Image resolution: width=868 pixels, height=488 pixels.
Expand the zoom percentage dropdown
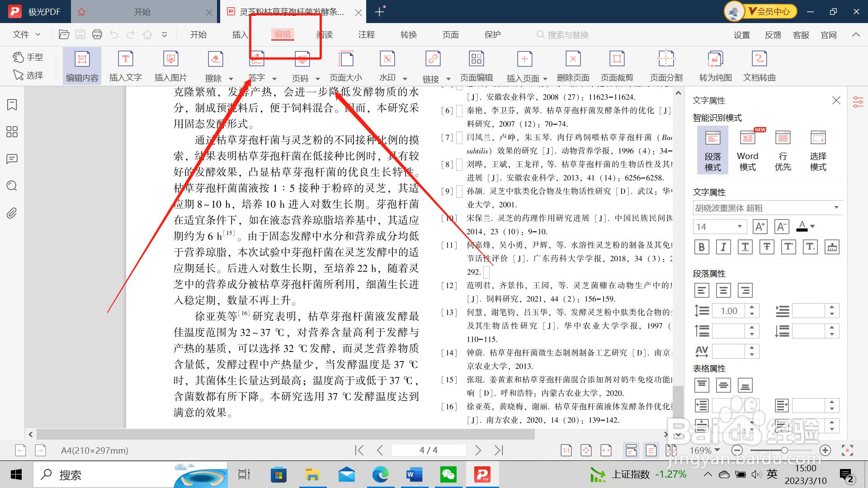[717, 450]
